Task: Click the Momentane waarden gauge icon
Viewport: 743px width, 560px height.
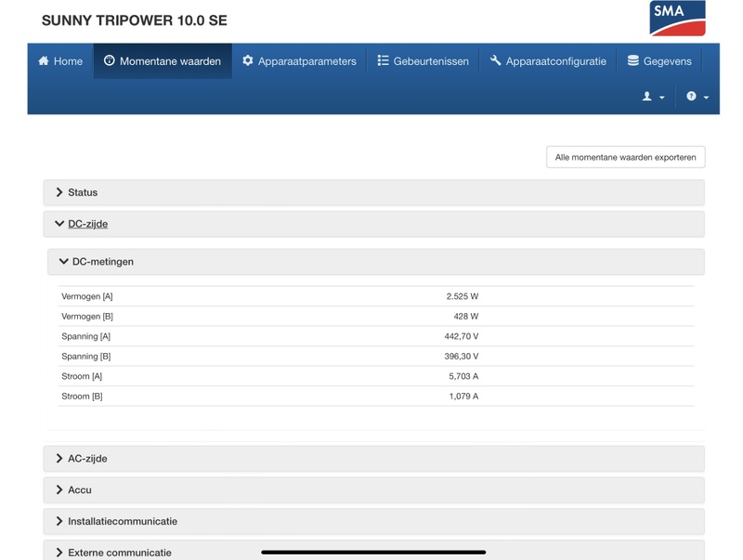Action: click(110, 60)
